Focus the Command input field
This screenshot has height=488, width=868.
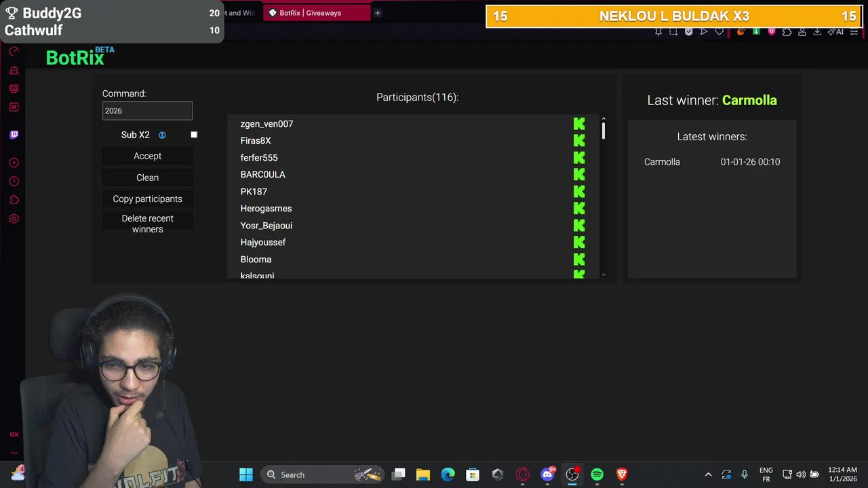coord(147,110)
